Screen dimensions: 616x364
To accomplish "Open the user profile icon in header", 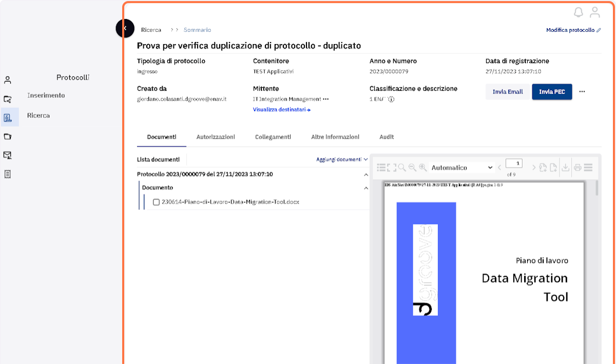I will [595, 12].
